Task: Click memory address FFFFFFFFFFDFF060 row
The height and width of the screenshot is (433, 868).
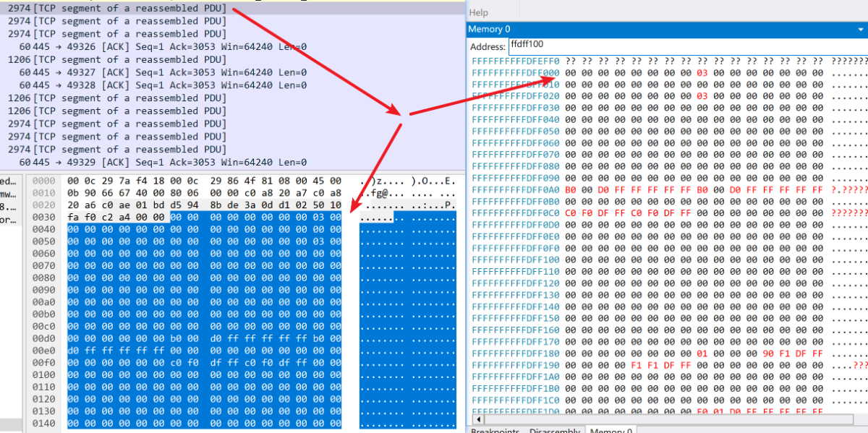Action: tap(669, 142)
